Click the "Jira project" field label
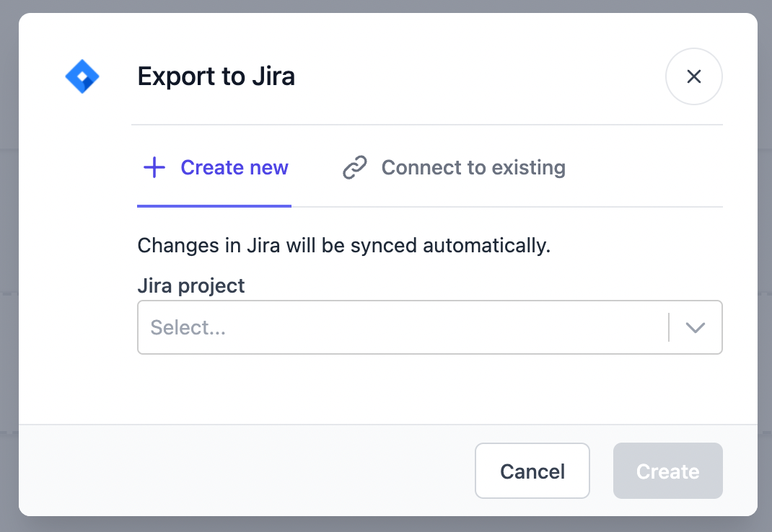 (x=191, y=285)
